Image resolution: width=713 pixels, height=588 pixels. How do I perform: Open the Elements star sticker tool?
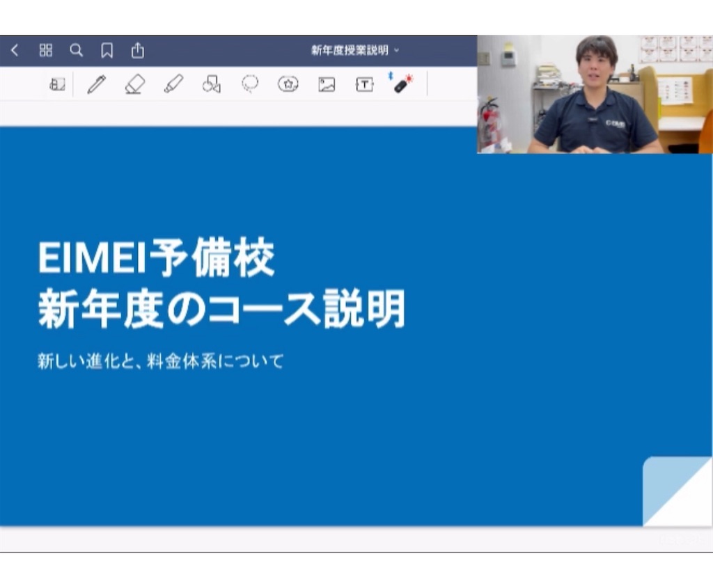click(288, 84)
